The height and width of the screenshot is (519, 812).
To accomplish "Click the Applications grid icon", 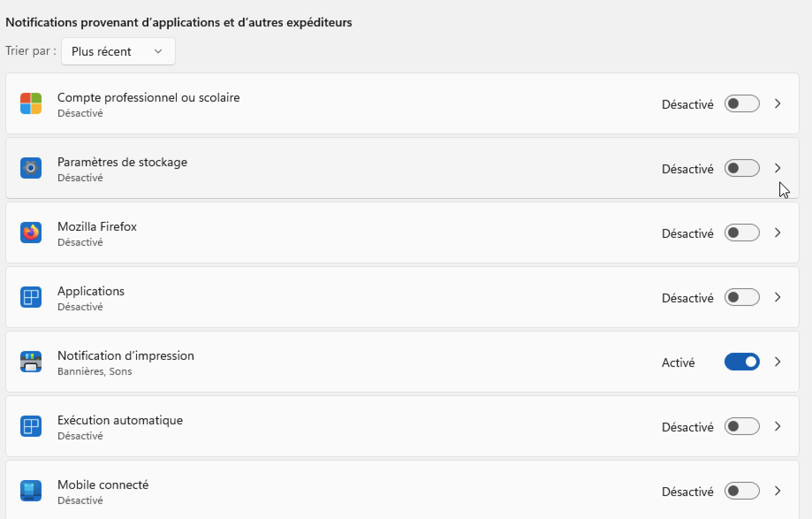I will coord(31,297).
